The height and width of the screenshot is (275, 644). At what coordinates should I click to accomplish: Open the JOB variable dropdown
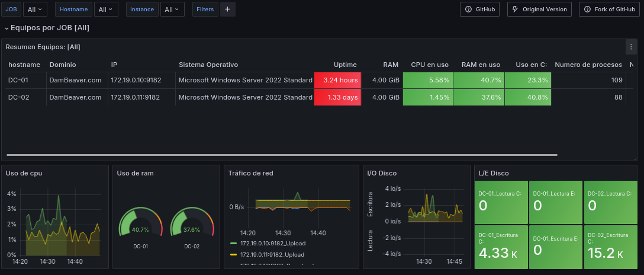pos(35,9)
